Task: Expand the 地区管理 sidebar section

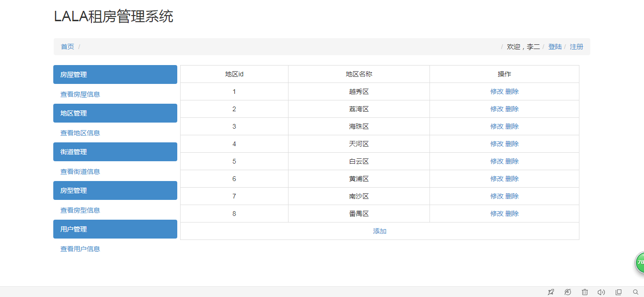Action: point(115,113)
